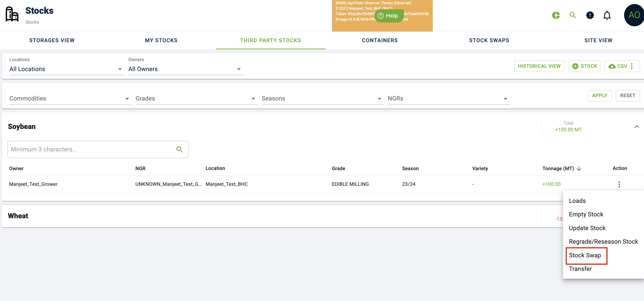Choose Update Stock from the menu
The image size is (644, 301).
tap(603, 228)
